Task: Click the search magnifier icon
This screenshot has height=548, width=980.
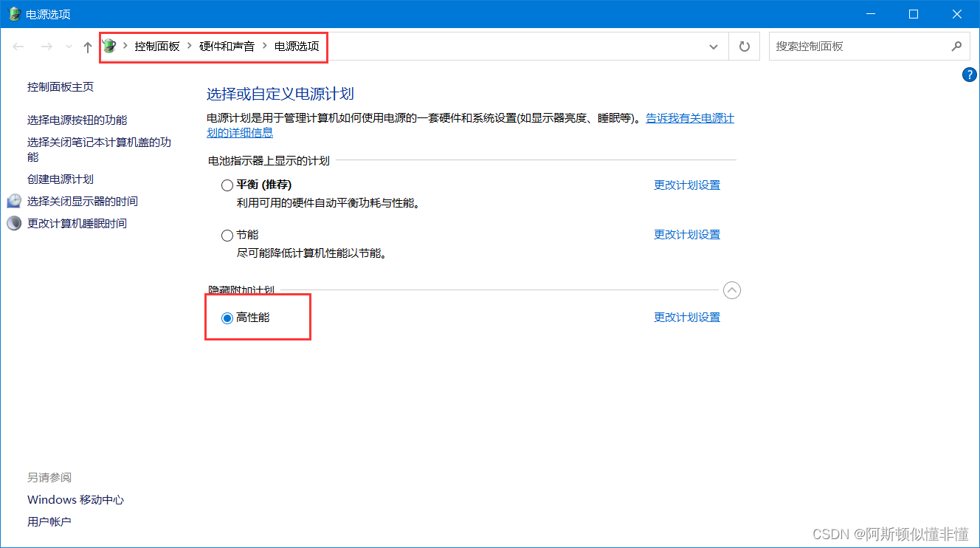Action: (x=957, y=46)
